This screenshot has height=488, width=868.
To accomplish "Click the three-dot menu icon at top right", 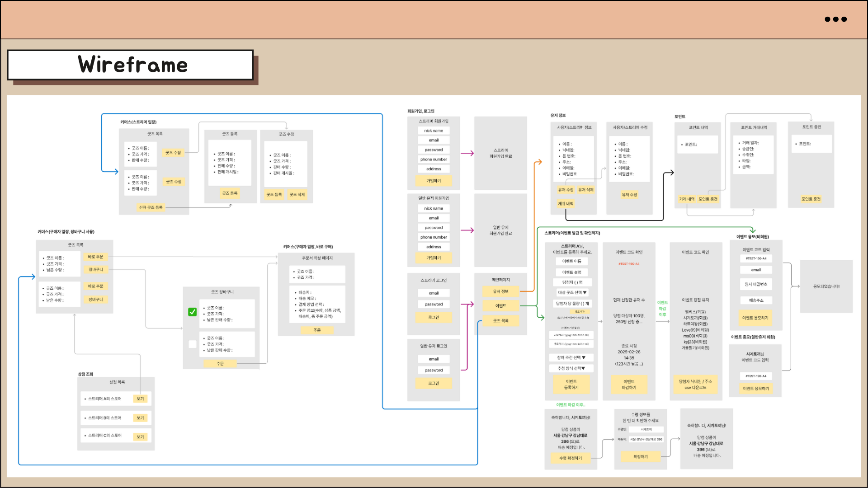I will tap(835, 19).
